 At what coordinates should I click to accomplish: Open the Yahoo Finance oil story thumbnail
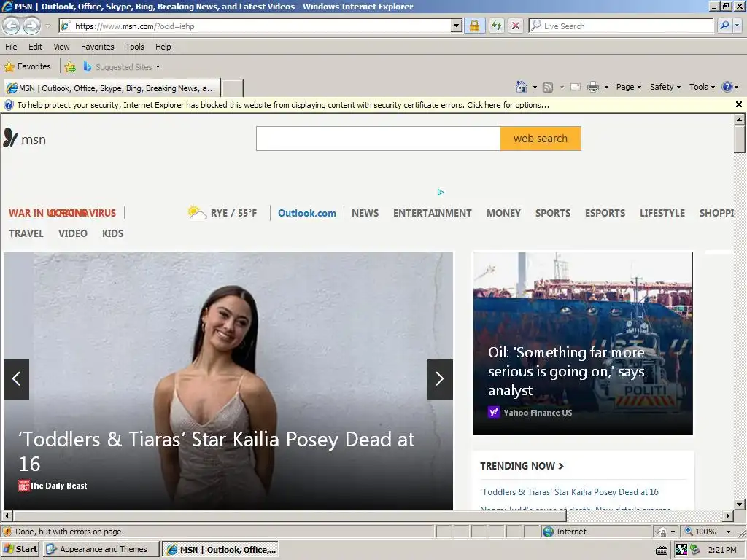click(583, 343)
